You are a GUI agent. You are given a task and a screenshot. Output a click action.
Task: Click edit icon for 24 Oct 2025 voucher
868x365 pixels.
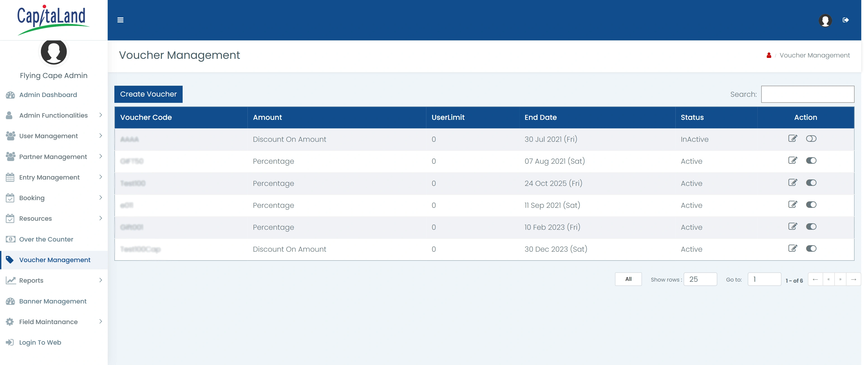[x=793, y=183]
